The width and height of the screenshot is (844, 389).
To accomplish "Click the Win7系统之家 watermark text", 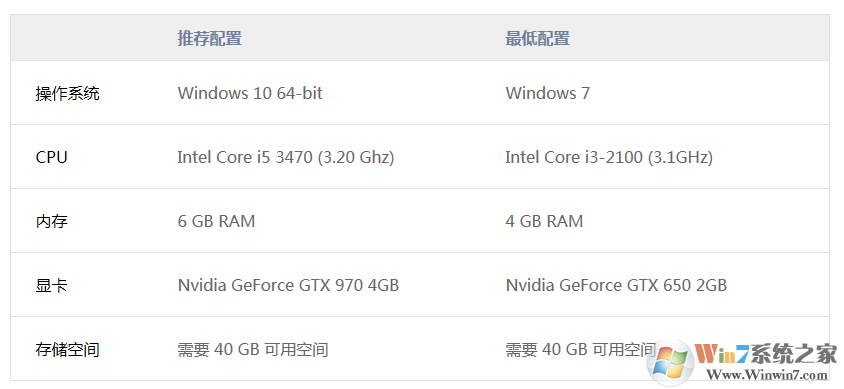I will tap(766, 354).
